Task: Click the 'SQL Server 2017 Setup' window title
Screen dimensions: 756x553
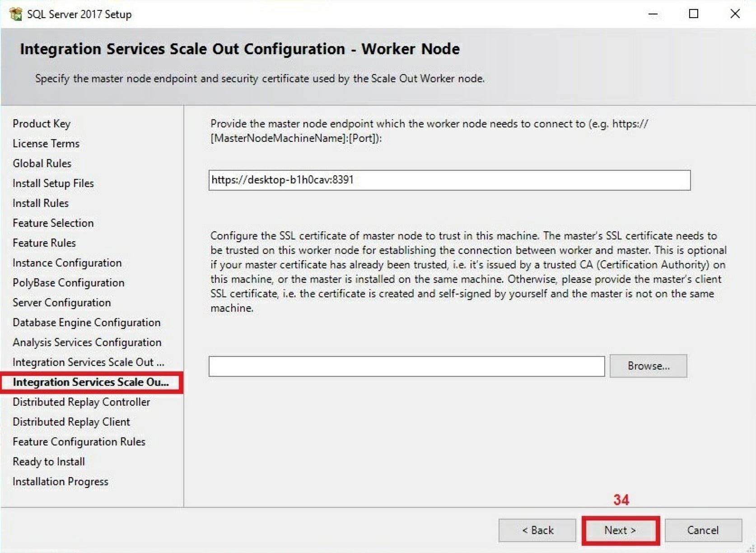Action: (79, 14)
